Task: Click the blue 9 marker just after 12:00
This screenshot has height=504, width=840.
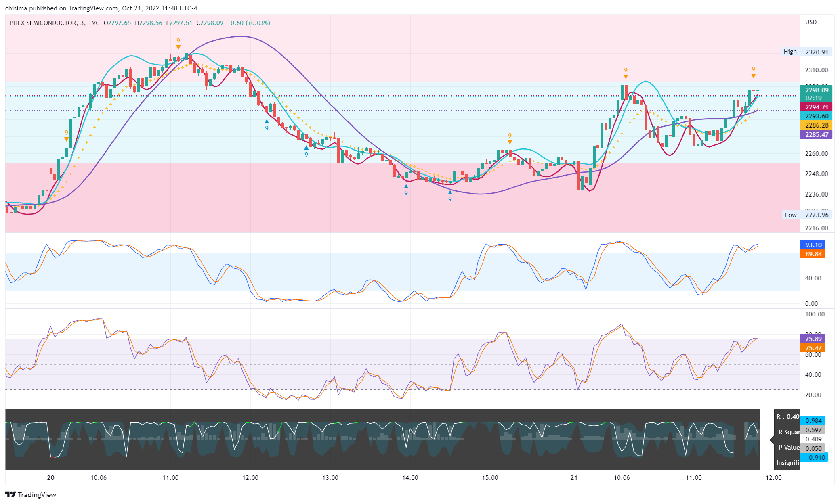Action: (267, 125)
